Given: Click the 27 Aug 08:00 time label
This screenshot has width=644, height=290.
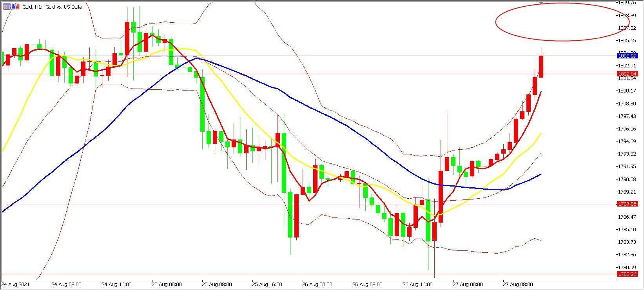Looking at the screenshot, I should [518, 285].
